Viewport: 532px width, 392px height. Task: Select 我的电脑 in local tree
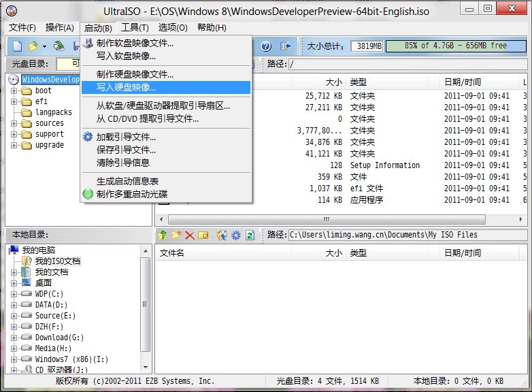point(38,250)
